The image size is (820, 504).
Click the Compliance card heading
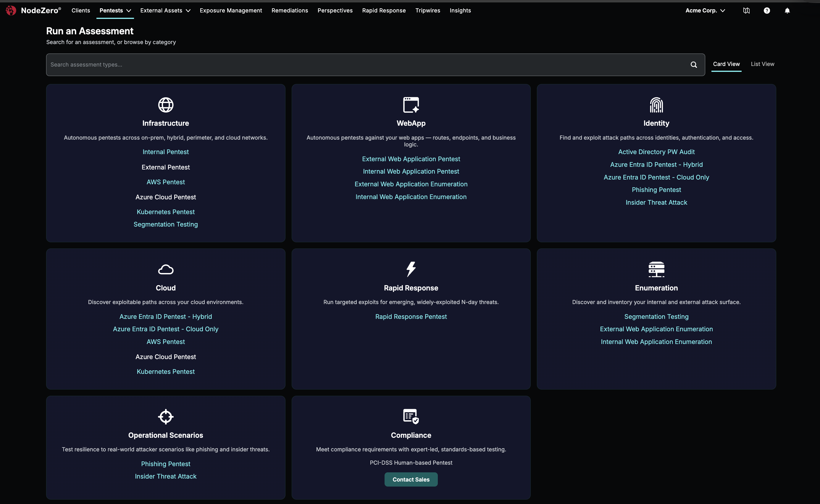[411, 435]
